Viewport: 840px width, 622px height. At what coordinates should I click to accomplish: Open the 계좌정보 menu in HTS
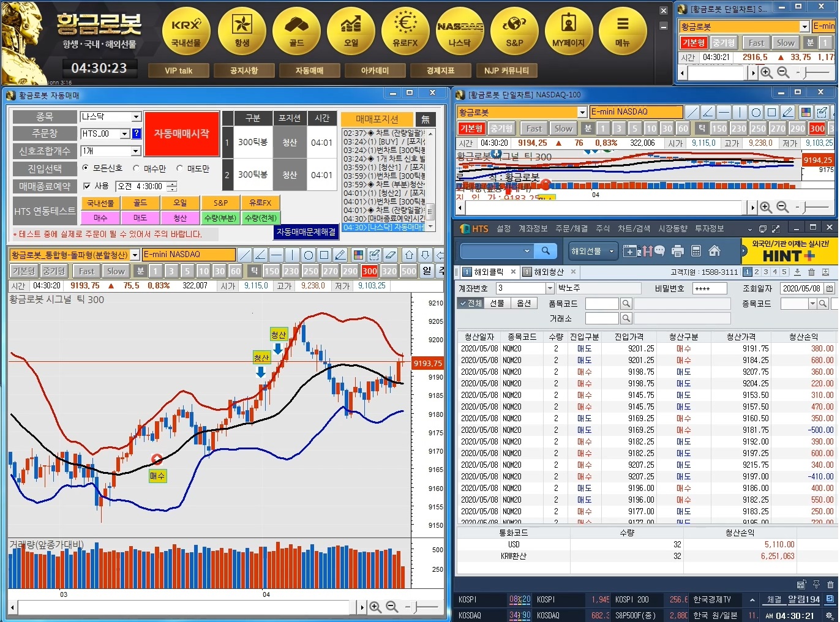[x=533, y=228]
